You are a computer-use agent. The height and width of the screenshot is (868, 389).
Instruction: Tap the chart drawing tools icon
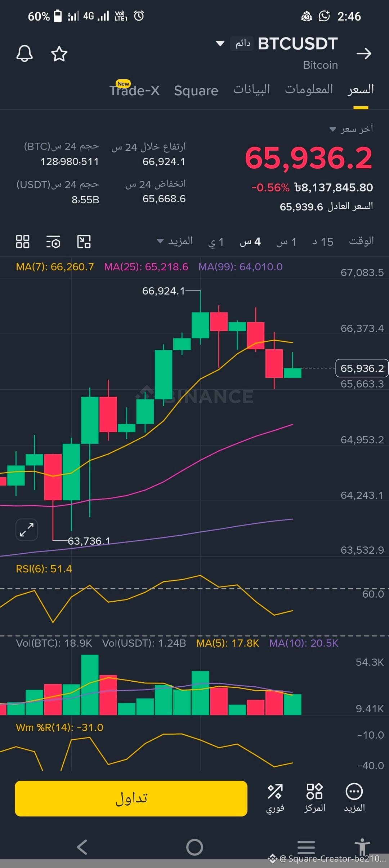pos(84,242)
